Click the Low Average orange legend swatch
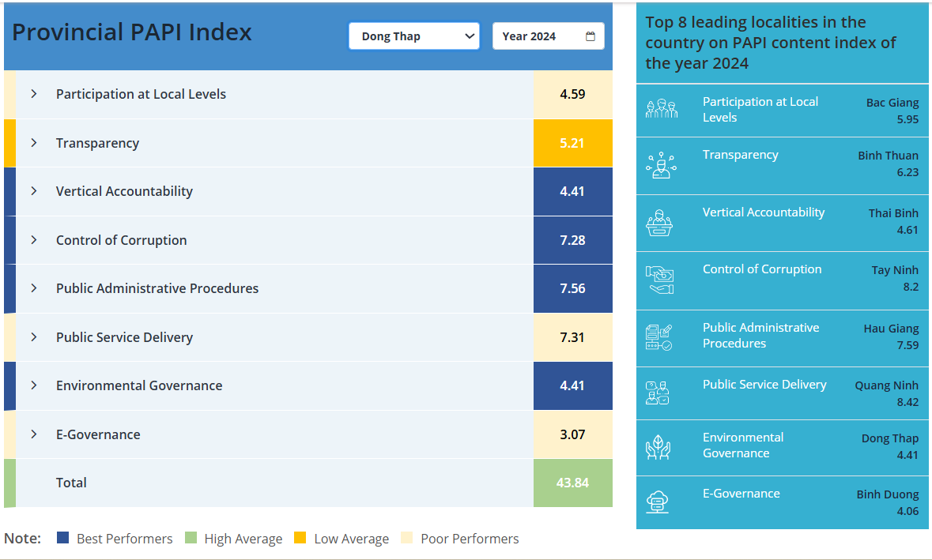Screen dimensions: 932x560 point(300,538)
